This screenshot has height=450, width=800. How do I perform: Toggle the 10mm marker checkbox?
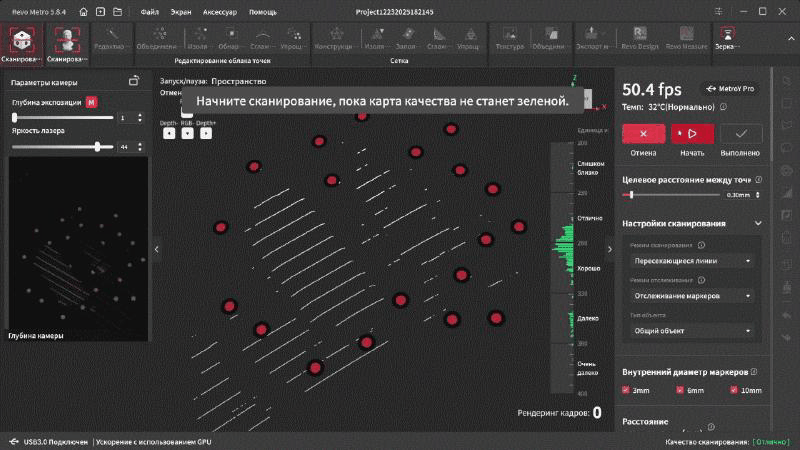coord(733,390)
